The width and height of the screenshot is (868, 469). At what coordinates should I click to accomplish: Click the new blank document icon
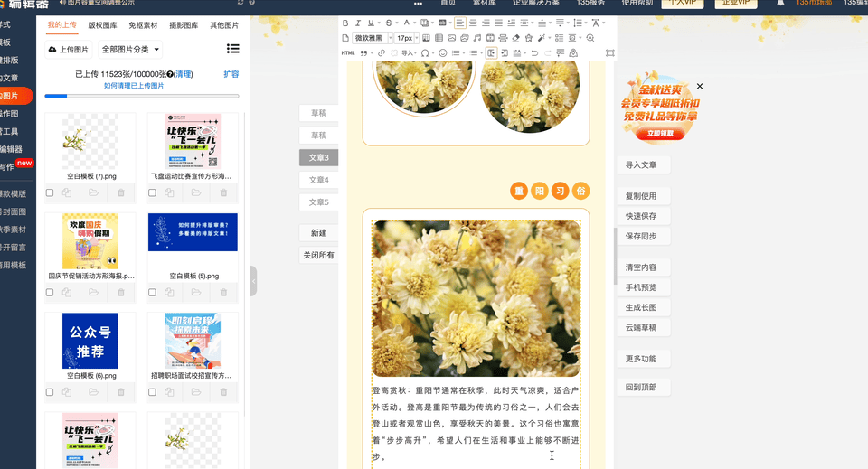pyautogui.click(x=345, y=38)
